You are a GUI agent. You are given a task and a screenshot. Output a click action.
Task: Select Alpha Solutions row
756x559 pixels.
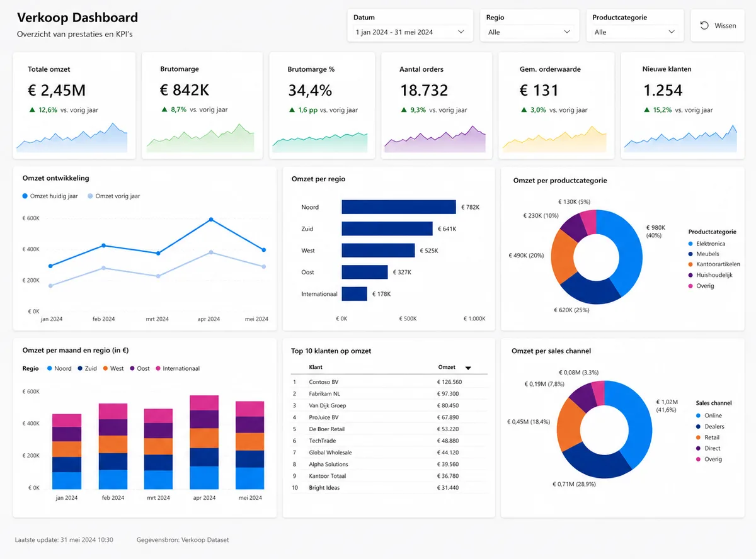pyautogui.click(x=389, y=464)
